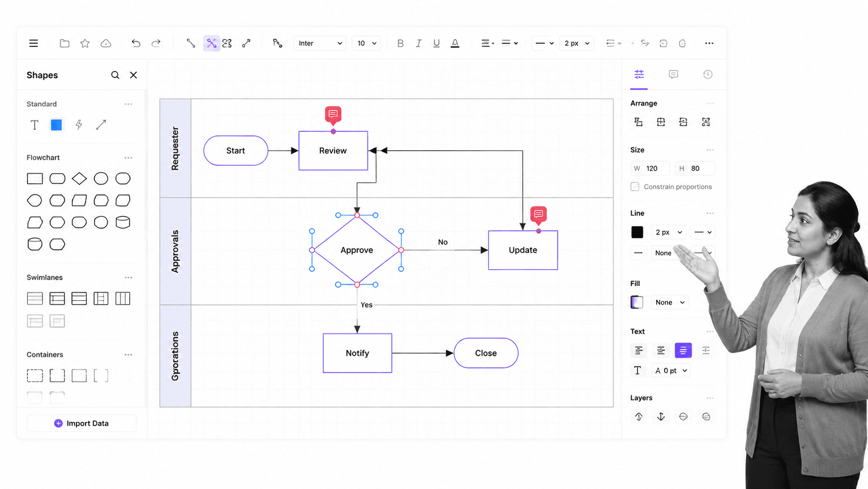Align text center in Text section
This screenshot has width=868, height=489.
[661, 351]
